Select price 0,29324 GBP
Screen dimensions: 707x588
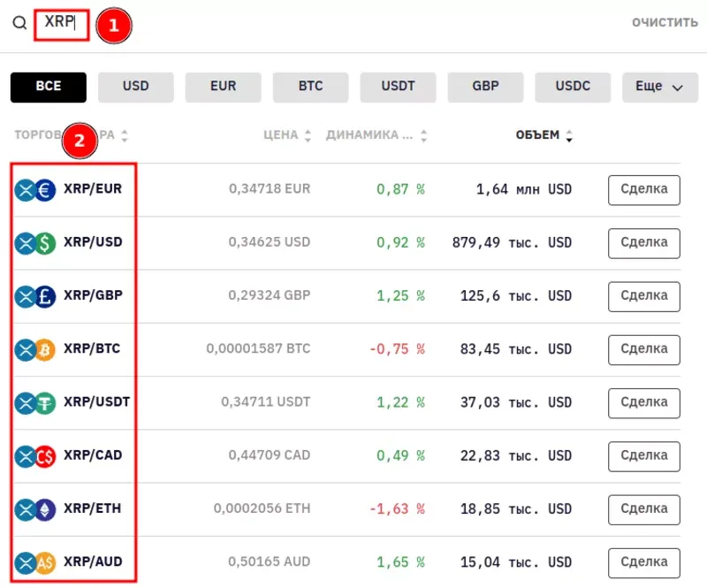[x=270, y=295]
